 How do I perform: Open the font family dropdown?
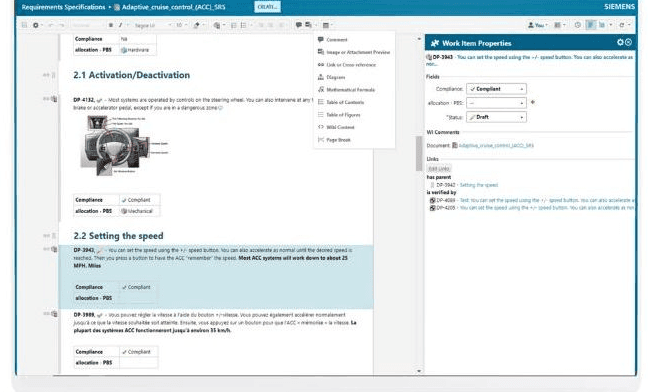[x=152, y=25]
